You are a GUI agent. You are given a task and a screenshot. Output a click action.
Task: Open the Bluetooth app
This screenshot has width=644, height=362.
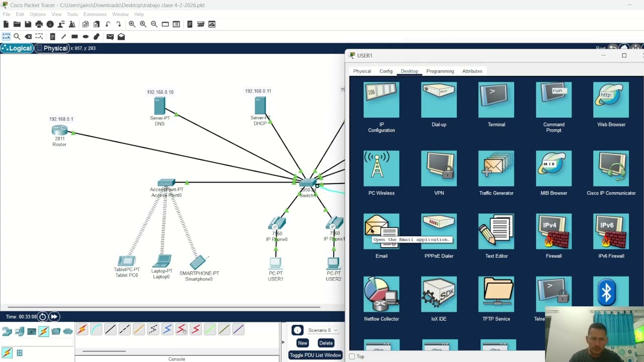(611, 293)
